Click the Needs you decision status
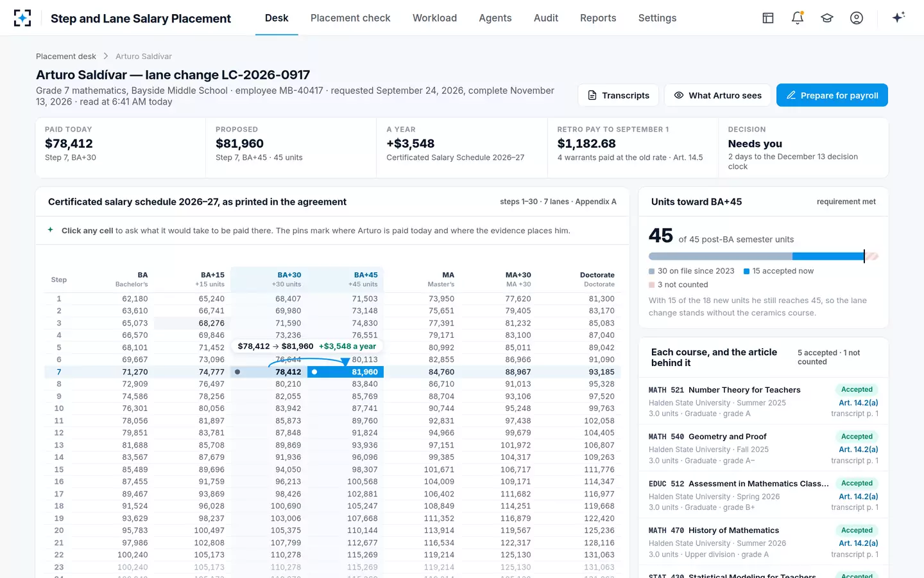The image size is (924, 578). click(755, 144)
